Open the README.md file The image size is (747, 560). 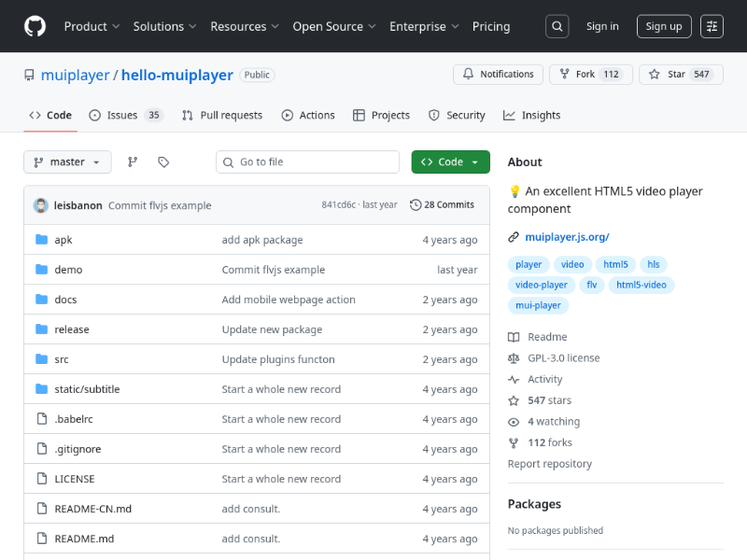click(84, 539)
